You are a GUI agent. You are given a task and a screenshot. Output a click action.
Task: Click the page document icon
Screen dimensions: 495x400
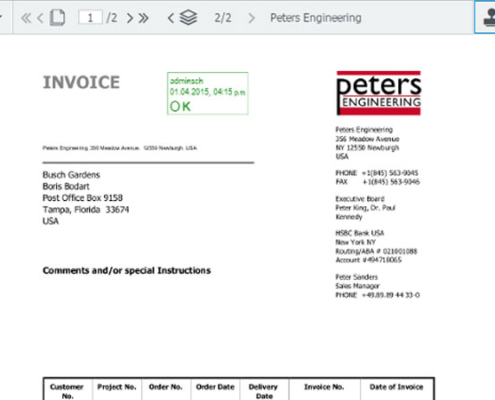57,18
